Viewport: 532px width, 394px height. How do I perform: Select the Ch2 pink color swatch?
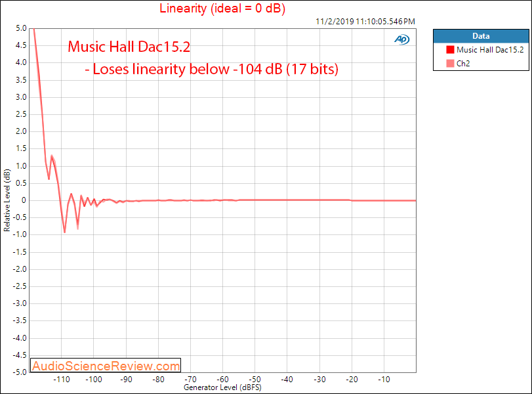pos(450,64)
